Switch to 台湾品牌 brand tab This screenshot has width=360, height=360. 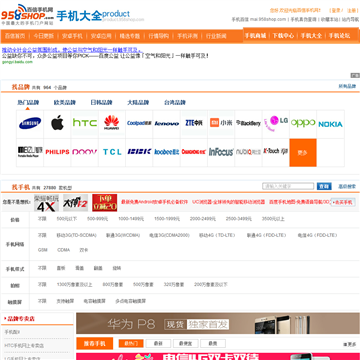[x=175, y=102]
